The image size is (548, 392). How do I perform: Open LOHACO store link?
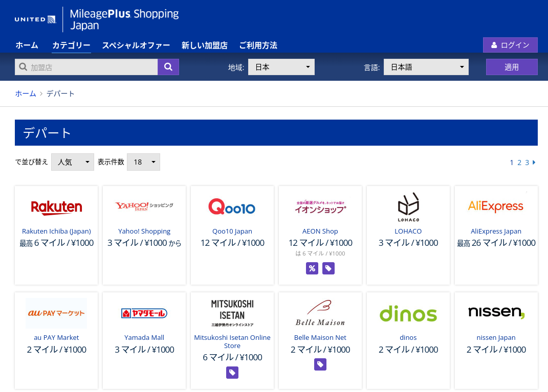(408, 231)
